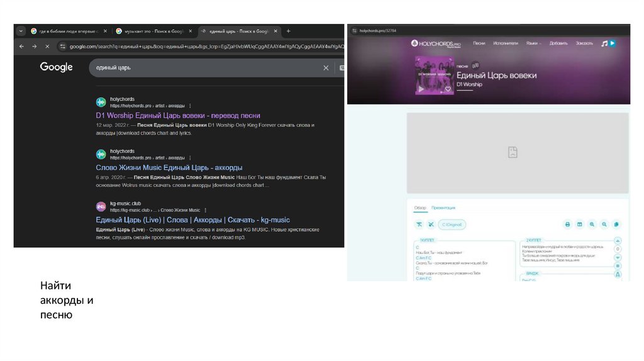The image size is (644, 361).
Task: Go forward in browser history
Action: (x=34, y=47)
